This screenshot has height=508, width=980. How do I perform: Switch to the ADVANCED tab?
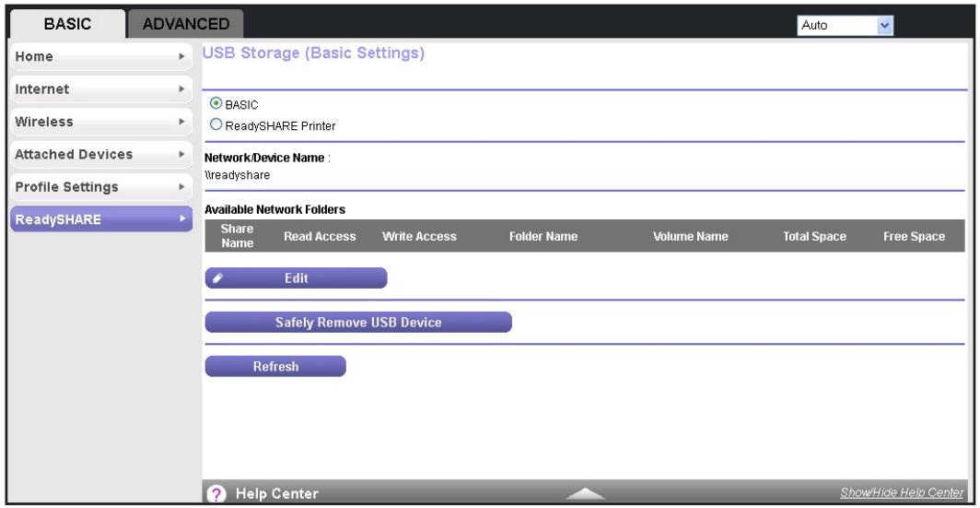[186, 24]
